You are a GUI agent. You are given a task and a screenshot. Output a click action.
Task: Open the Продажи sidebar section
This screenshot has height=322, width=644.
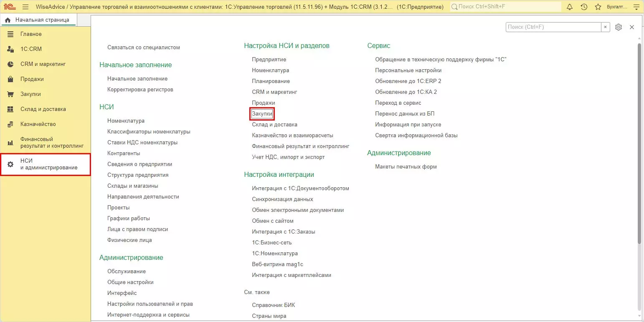pos(46,79)
